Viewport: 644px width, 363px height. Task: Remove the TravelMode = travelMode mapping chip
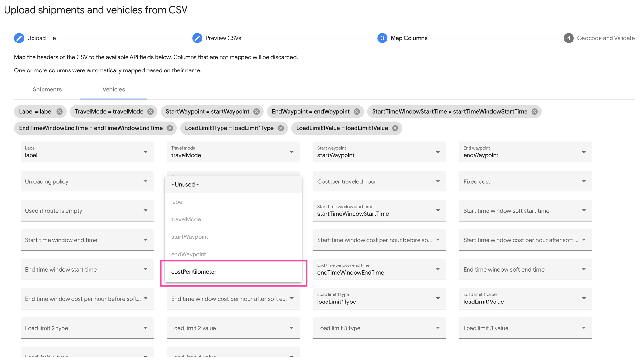coord(150,111)
